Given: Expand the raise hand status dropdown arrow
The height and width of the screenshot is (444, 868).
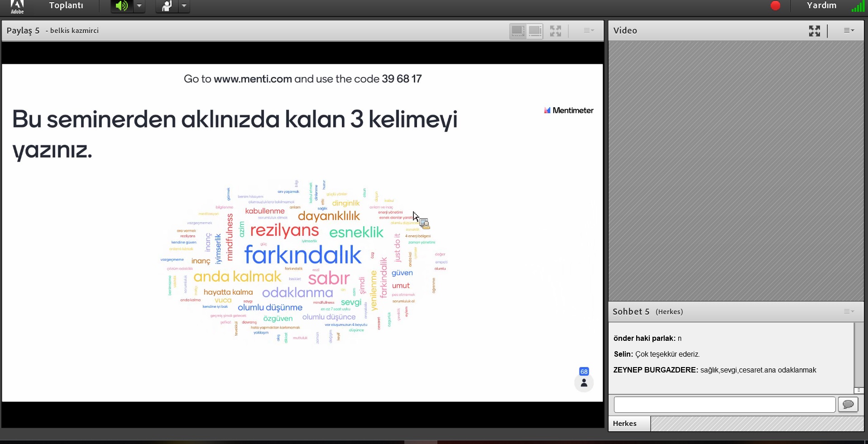Looking at the screenshot, I should pyautogui.click(x=184, y=6).
